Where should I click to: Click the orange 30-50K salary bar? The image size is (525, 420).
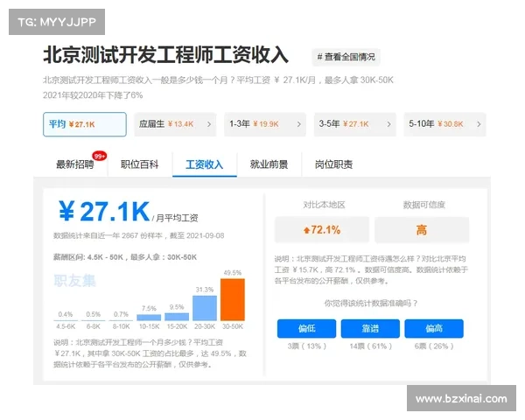(x=233, y=299)
